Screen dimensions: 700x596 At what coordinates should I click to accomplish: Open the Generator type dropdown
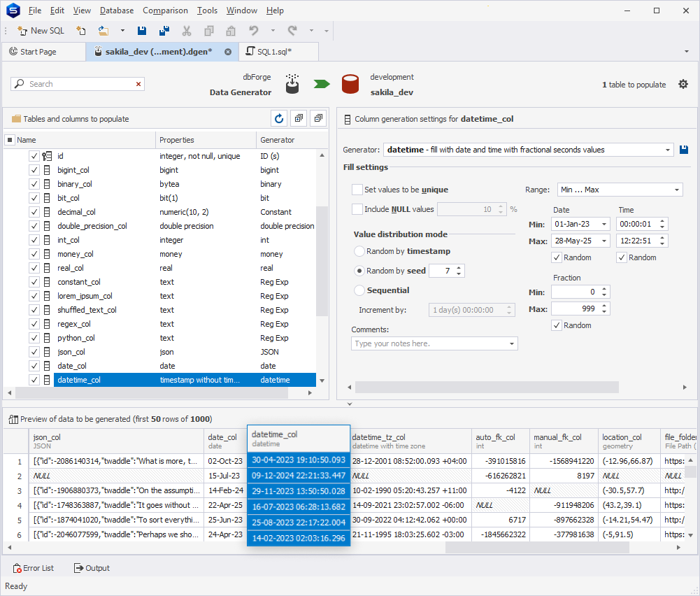667,150
